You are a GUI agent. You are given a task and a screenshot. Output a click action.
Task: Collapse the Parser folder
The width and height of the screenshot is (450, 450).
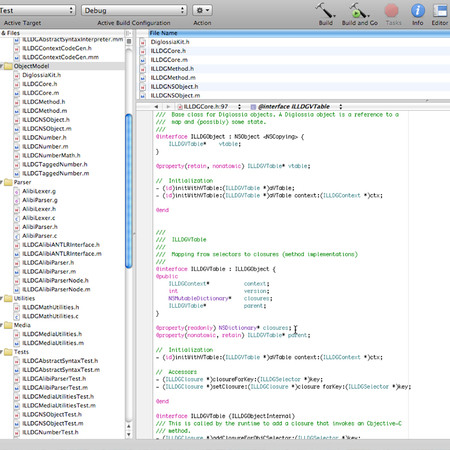click(x=2, y=182)
